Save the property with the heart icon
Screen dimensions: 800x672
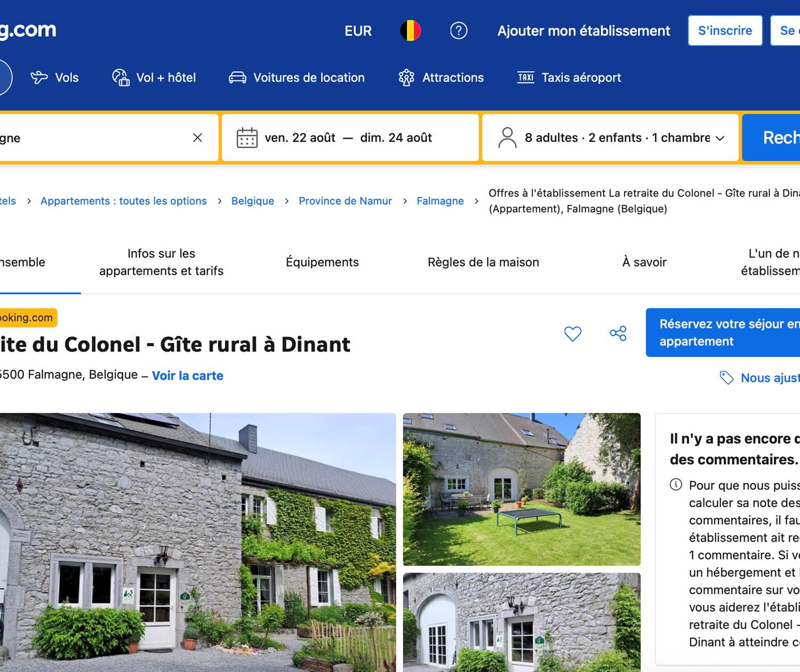coord(573,333)
